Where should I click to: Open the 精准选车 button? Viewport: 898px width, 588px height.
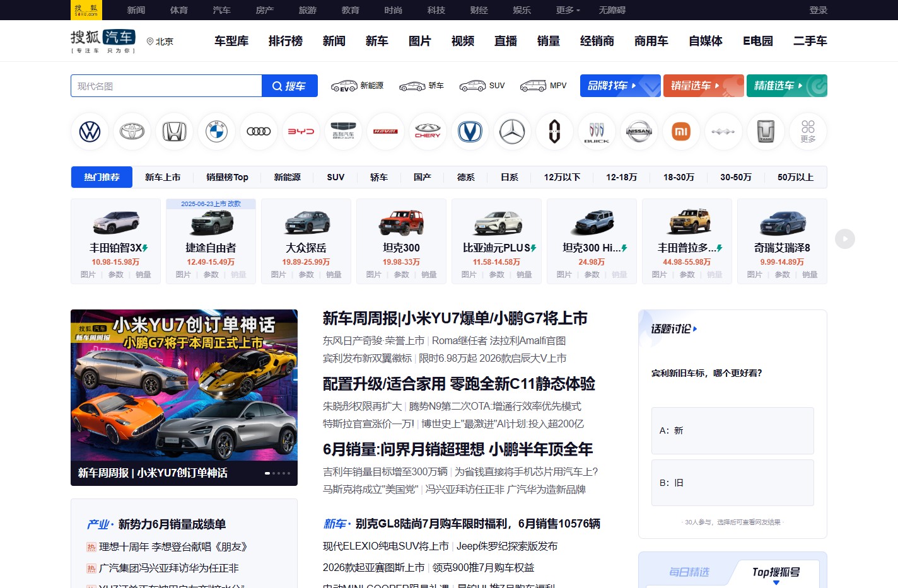[x=787, y=86]
